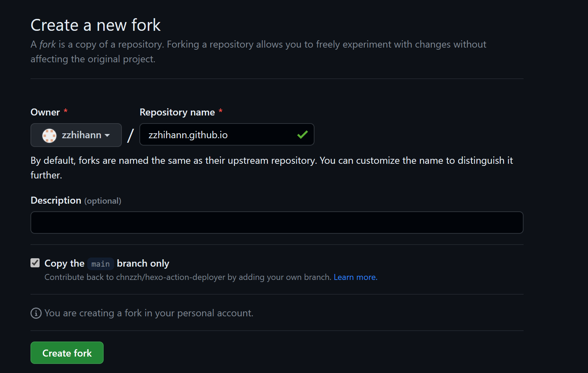This screenshot has height=373, width=588.
Task: Click the "Create a new fork" heading
Action: point(95,25)
